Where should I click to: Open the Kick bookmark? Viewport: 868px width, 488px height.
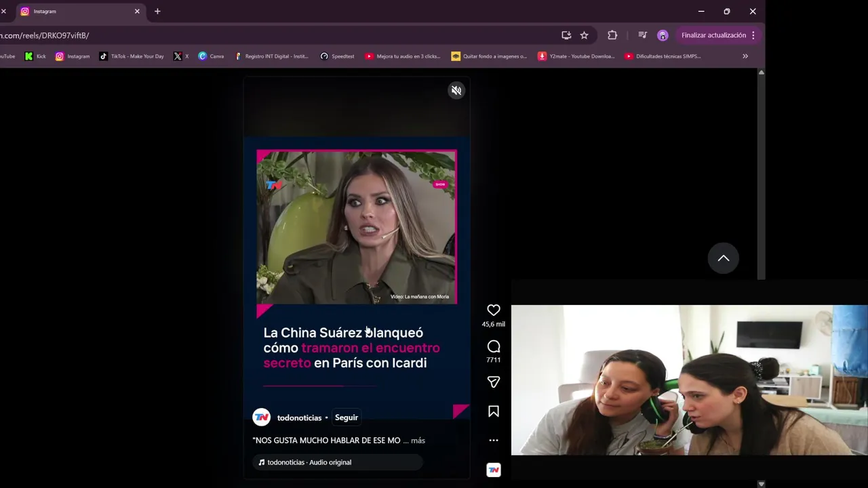[35, 56]
